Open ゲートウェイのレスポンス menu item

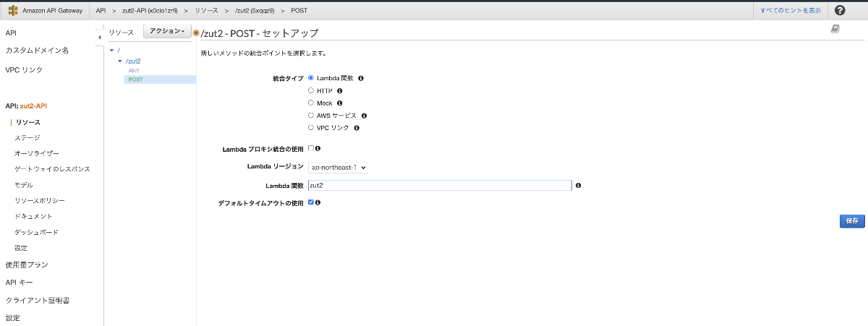(x=52, y=168)
